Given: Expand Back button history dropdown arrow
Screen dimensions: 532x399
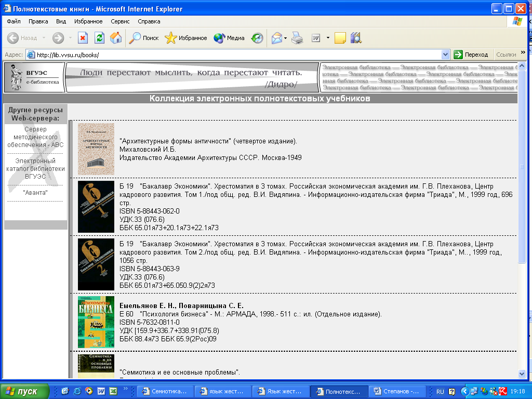Looking at the screenshot, I should (44, 37).
